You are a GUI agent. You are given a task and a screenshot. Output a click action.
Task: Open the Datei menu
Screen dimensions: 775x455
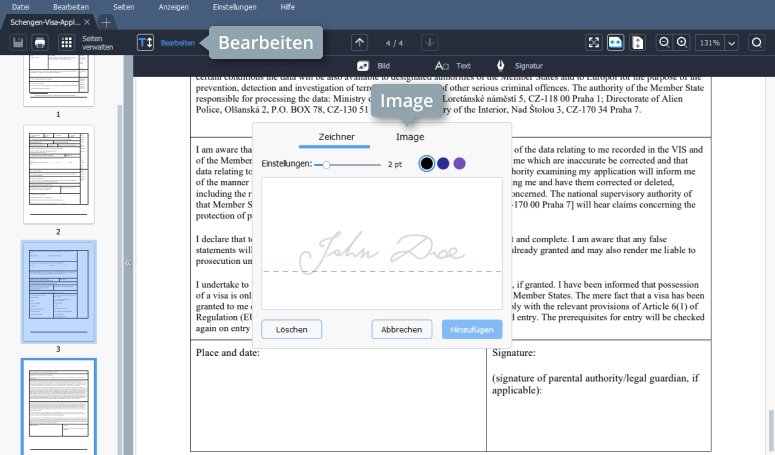pos(20,7)
